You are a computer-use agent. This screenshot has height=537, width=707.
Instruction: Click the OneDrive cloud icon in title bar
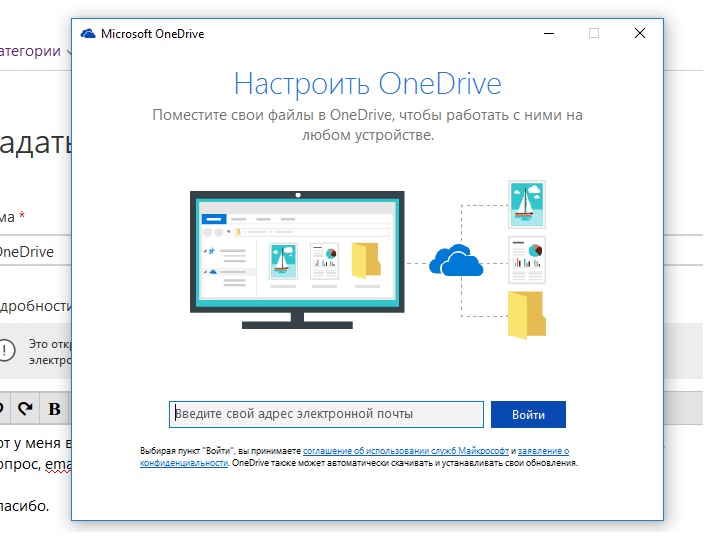coord(88,34)
